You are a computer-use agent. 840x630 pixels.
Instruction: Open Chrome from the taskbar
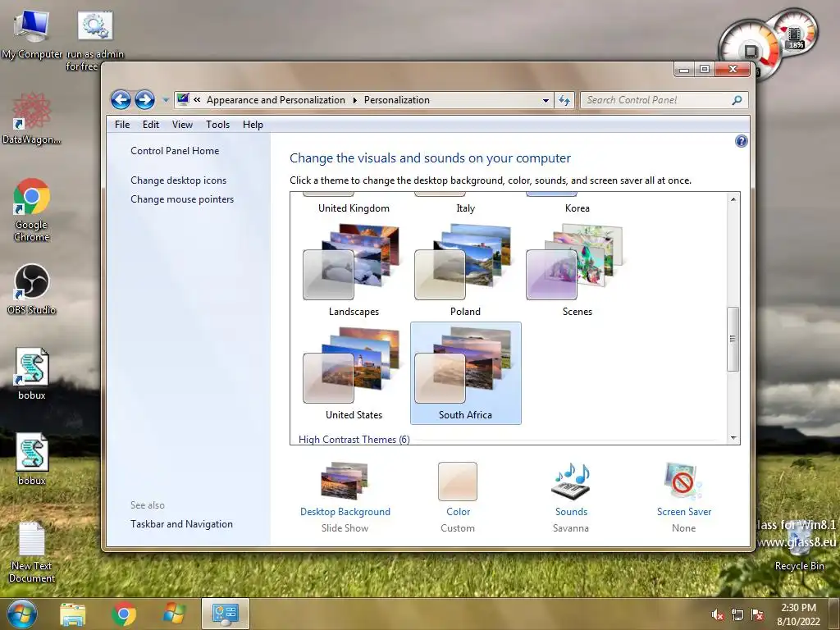click(123, 614)
